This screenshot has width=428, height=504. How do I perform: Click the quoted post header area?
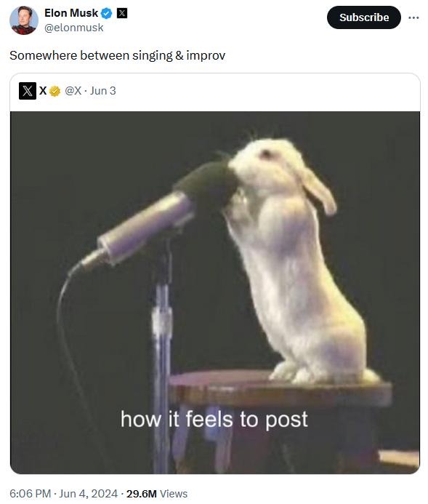click(x=215, y=92)
